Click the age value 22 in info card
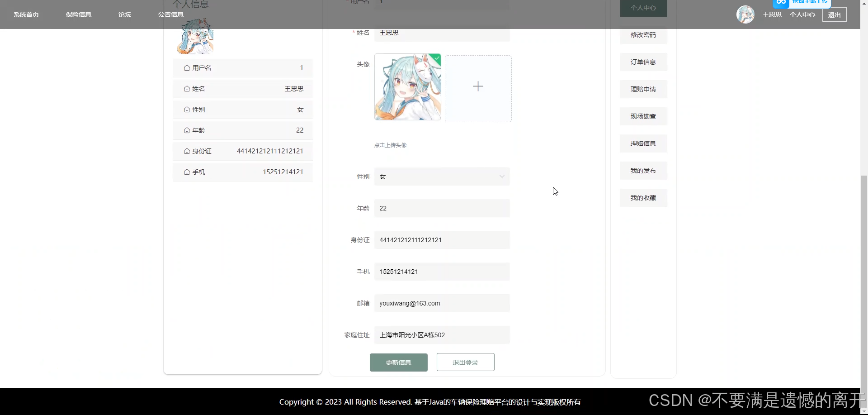868x415 pixels. click(300, 130)
